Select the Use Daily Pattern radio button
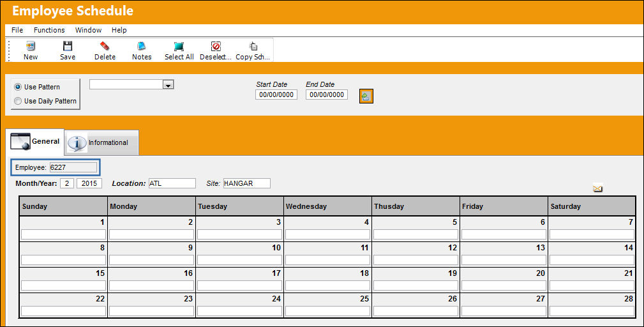The height and width of the screenshot is (327, 644). (x=18, y=101)
